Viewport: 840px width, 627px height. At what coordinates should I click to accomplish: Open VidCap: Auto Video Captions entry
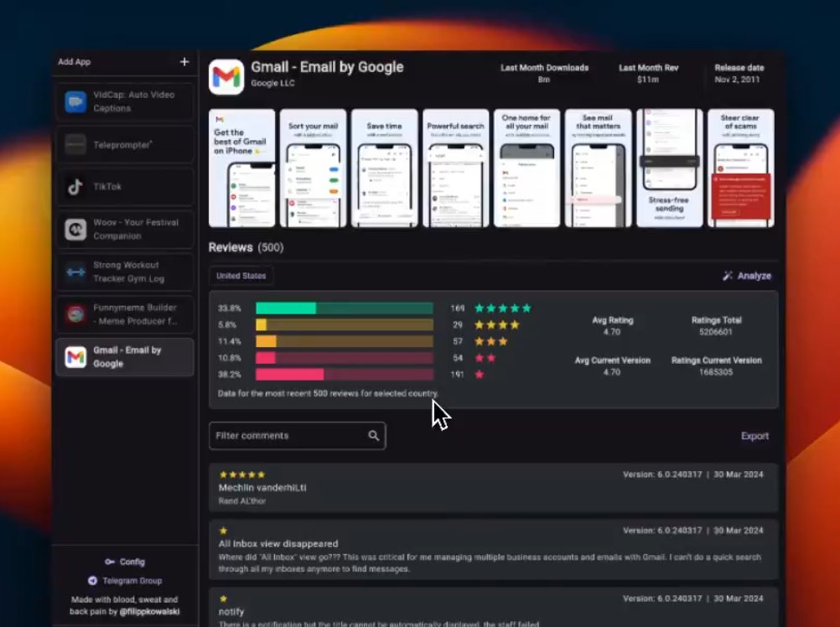125,101
